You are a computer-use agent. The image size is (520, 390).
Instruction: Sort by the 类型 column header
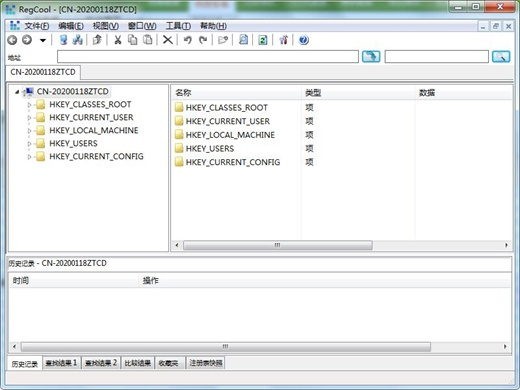coord(358,93)
